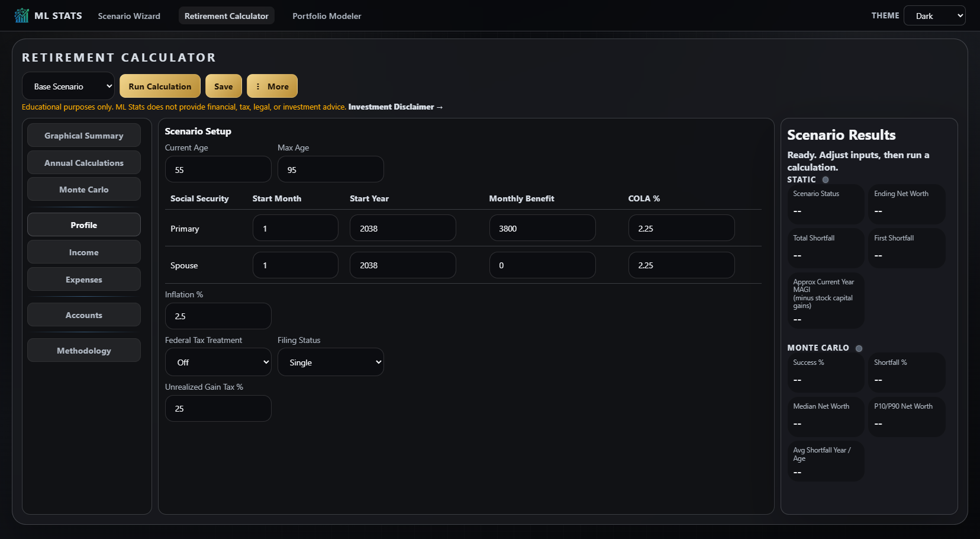Click the Median Net Worth card
The width and height of the screenshot is (980, 539).
click(826, 417)
